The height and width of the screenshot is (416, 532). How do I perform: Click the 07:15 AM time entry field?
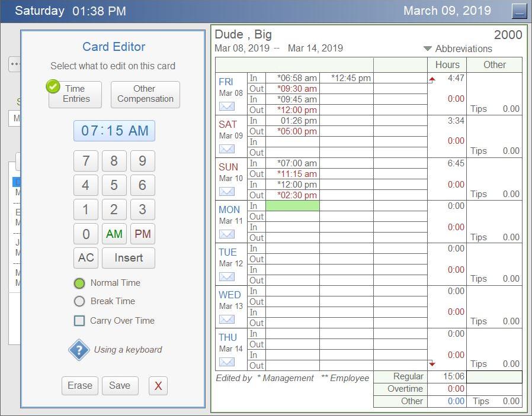pyautogui.click(x=114, y=131)
